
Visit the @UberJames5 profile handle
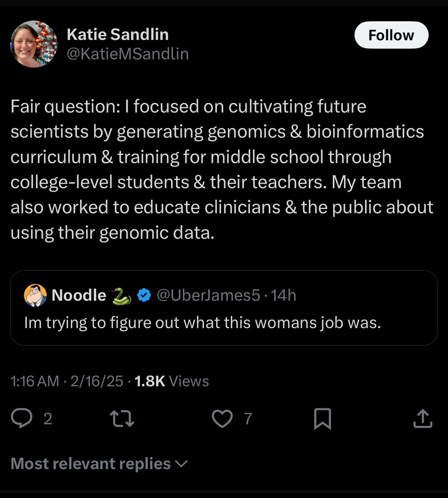(208, 295)
